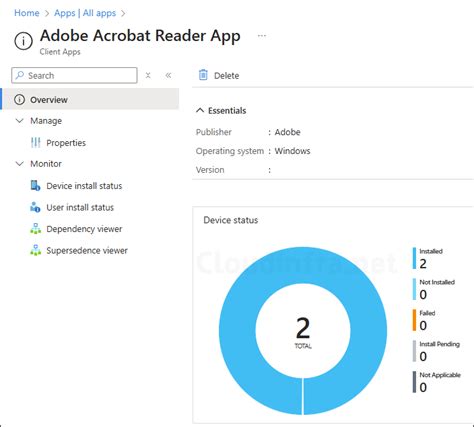Click the Operating system field label
The height and width of the screenshot is (427, 474).
coord(230,151)
